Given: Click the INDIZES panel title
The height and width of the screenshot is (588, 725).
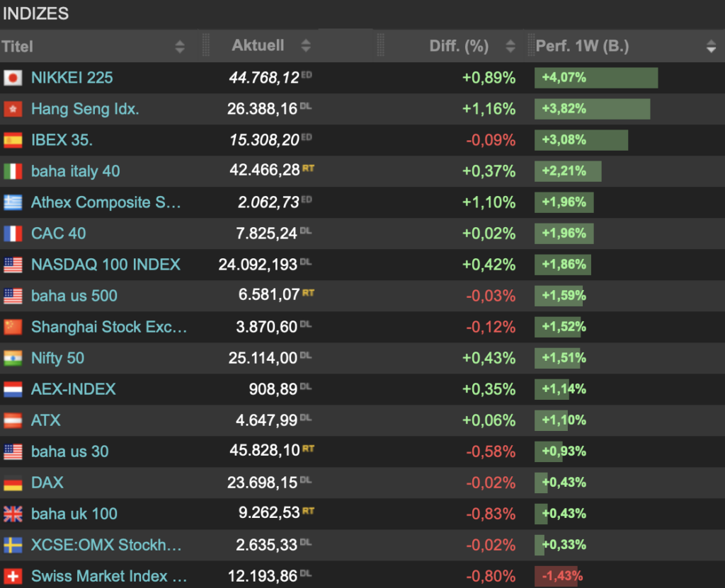Looking at the screenshot, I should tap(35, 13).
